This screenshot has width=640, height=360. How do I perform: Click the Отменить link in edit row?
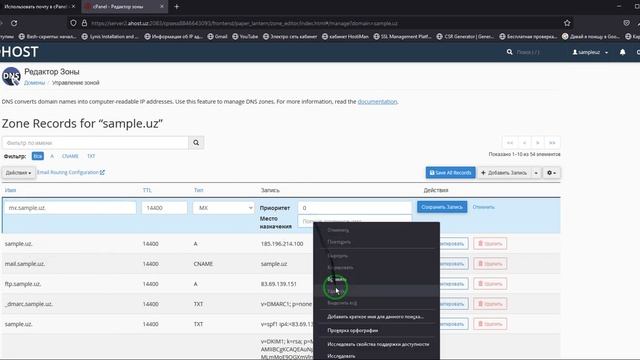pos(483,207)
